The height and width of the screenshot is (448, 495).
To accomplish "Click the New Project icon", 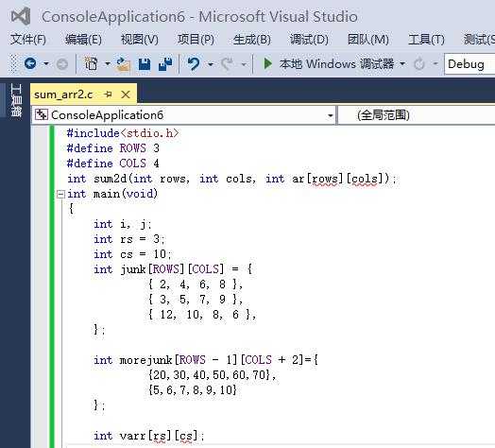I will (x=91, y=64).
